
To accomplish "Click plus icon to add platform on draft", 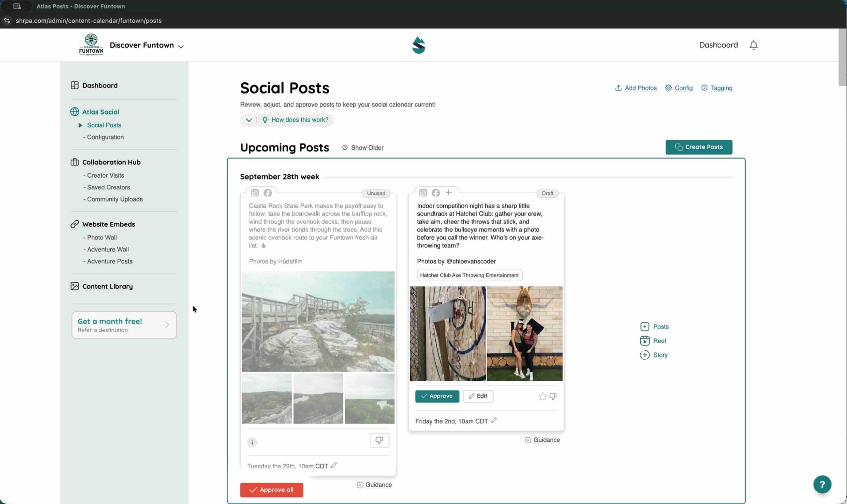I will (x=449, y=193).
